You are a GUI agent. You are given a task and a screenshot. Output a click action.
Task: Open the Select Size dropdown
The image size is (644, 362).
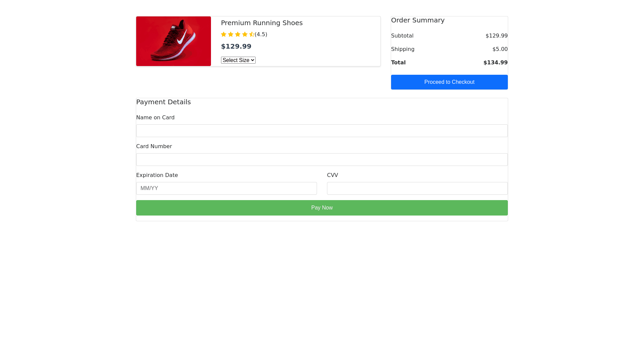click(238, 60)
